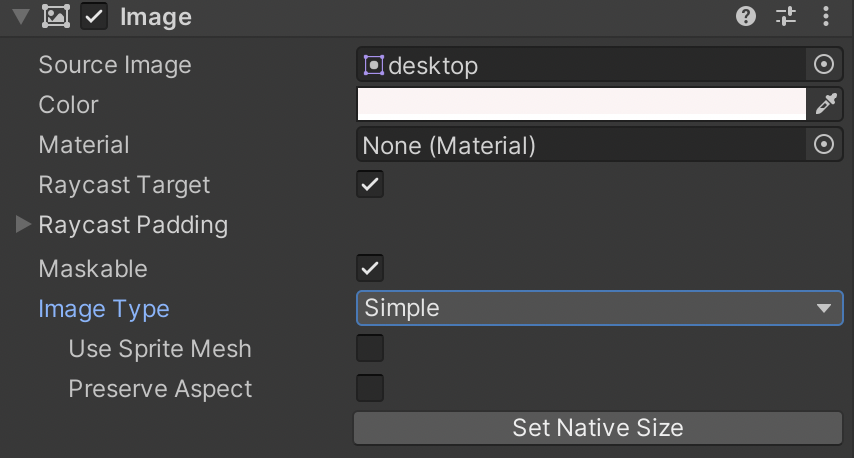Collapse the Image component foldout arrow
Image resolution: width=854 pixels, height=458 pixels.
click(x=20, y=17)
